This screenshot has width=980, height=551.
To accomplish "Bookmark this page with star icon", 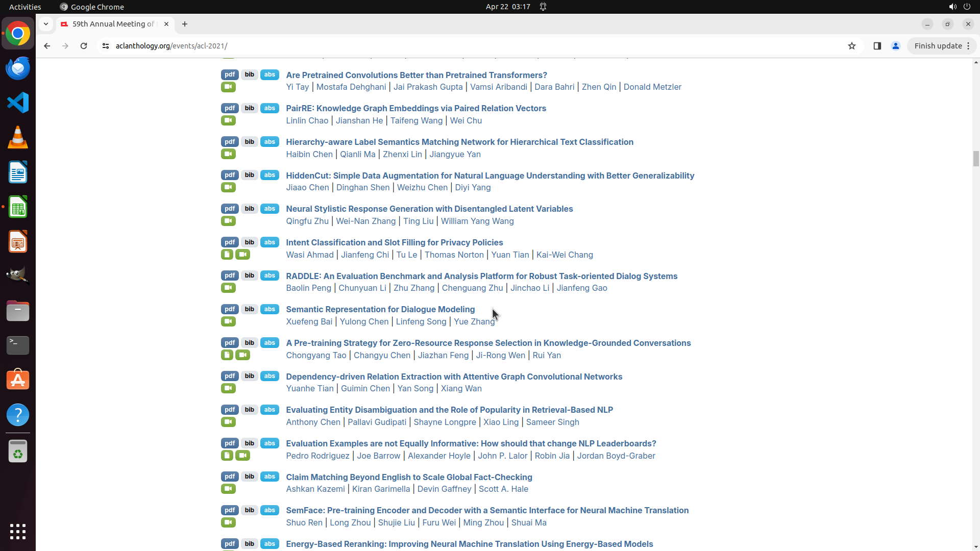I will [x=851, y=46].
